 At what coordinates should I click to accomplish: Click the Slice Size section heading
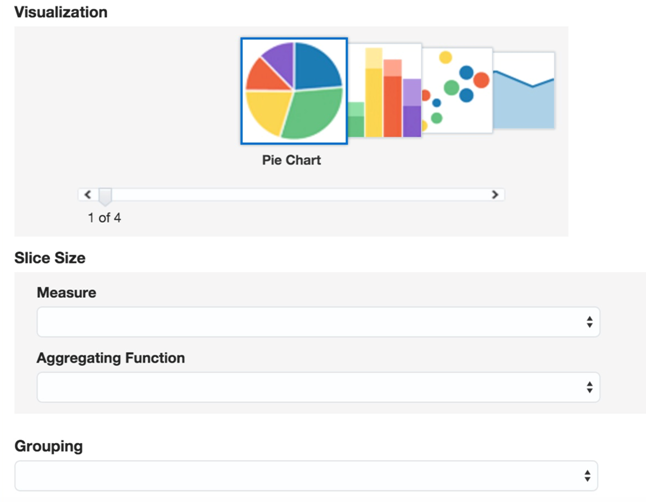click(50, 258)
